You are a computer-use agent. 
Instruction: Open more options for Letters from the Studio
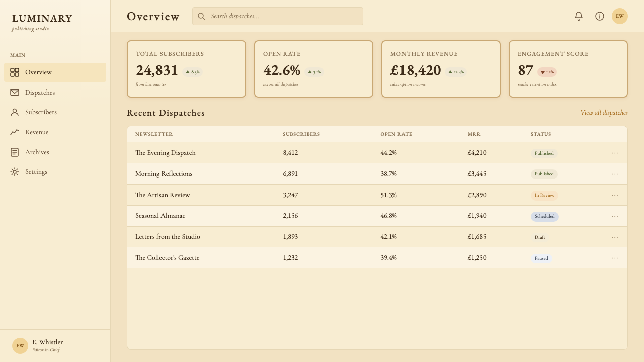615,237
